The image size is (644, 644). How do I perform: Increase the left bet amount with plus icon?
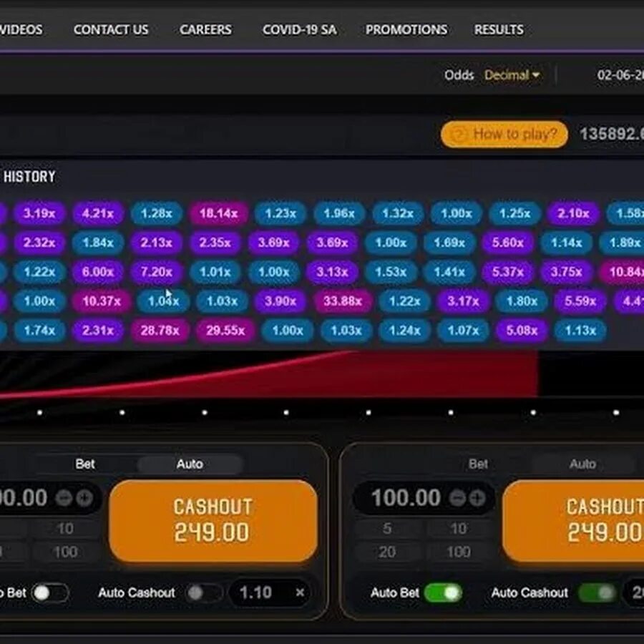[x=84, y=498]
